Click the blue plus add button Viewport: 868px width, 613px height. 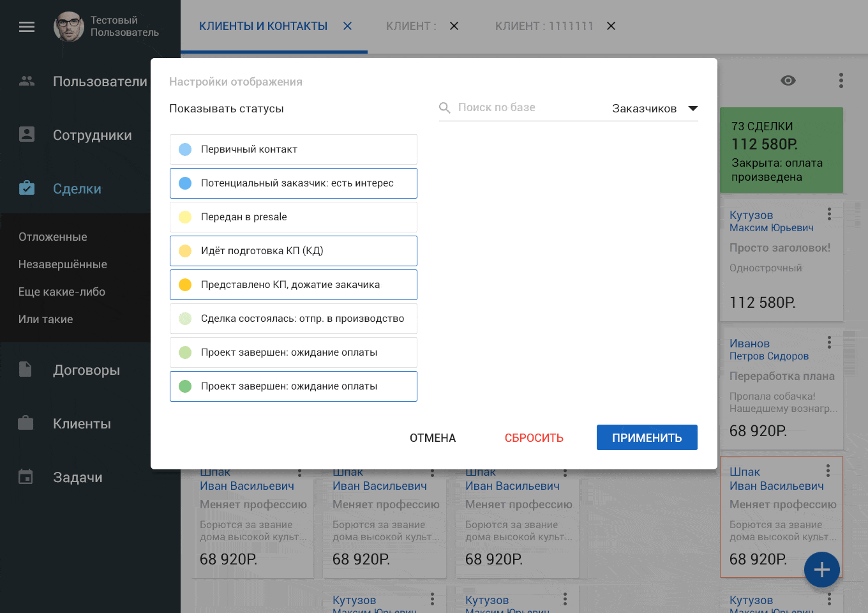tap(822, 570)
